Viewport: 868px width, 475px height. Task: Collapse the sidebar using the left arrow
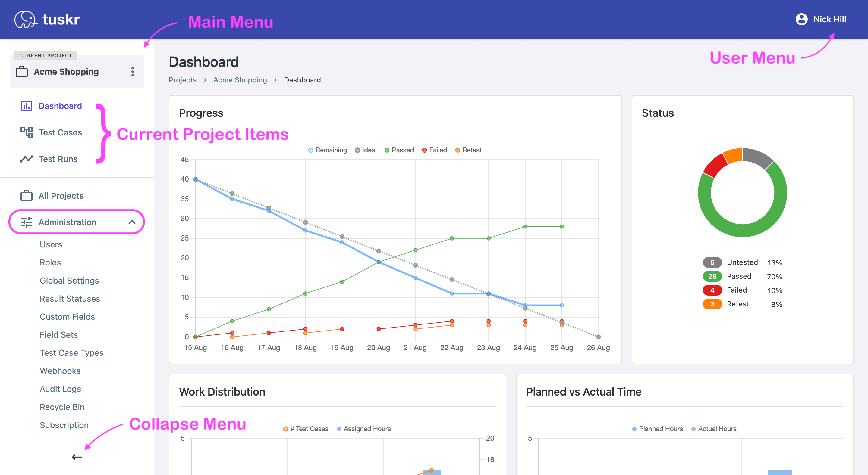click(x=77, y=457)
